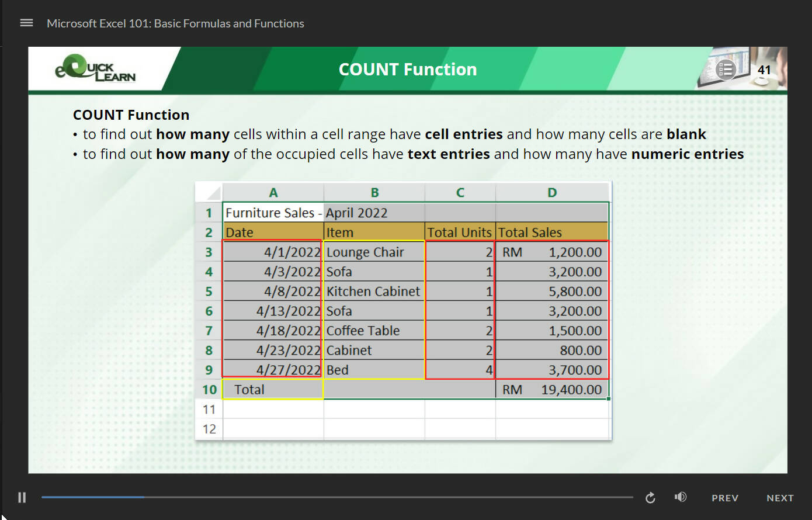Click the 'Bed' item cell
This screenshot has height=520, width=812.
[374, 370]
